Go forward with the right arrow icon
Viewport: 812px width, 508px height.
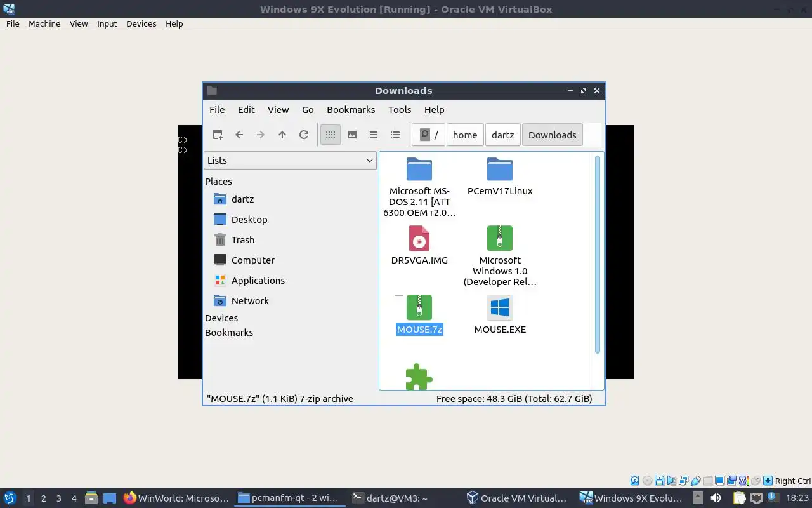coord(261,135)
